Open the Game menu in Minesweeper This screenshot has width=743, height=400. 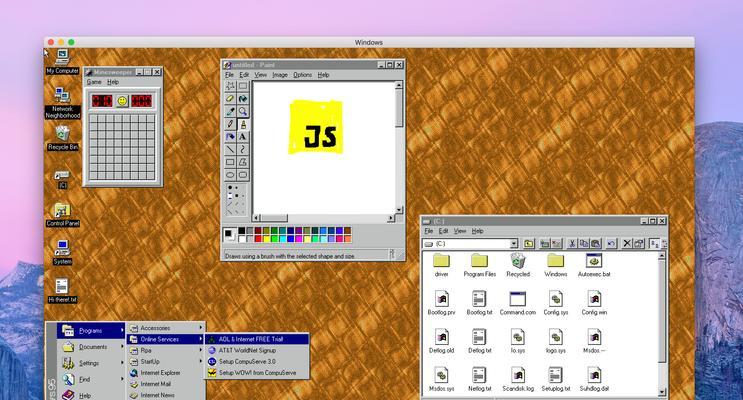pos(94,82)
